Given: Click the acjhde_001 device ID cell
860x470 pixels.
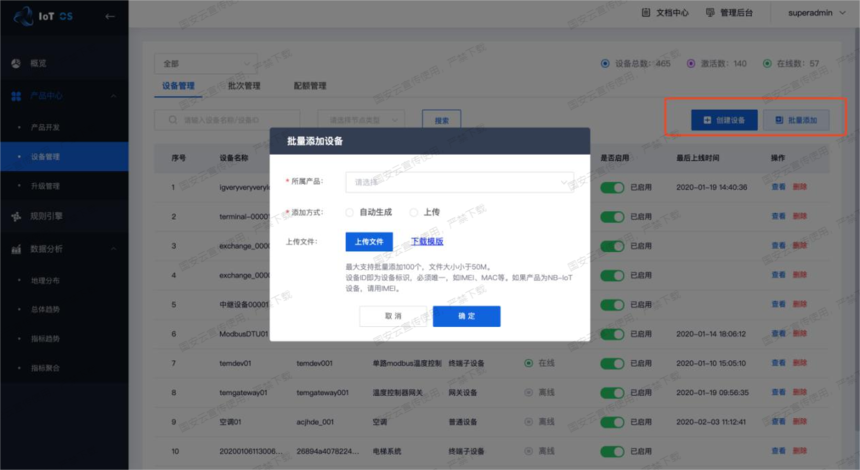Looking at the screenshot, I should pos(315,422).
